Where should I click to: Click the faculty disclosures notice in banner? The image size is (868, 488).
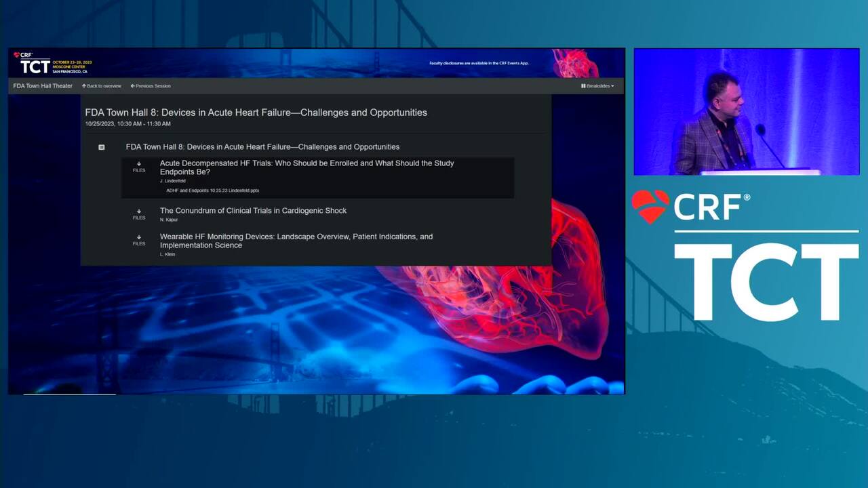479,63
